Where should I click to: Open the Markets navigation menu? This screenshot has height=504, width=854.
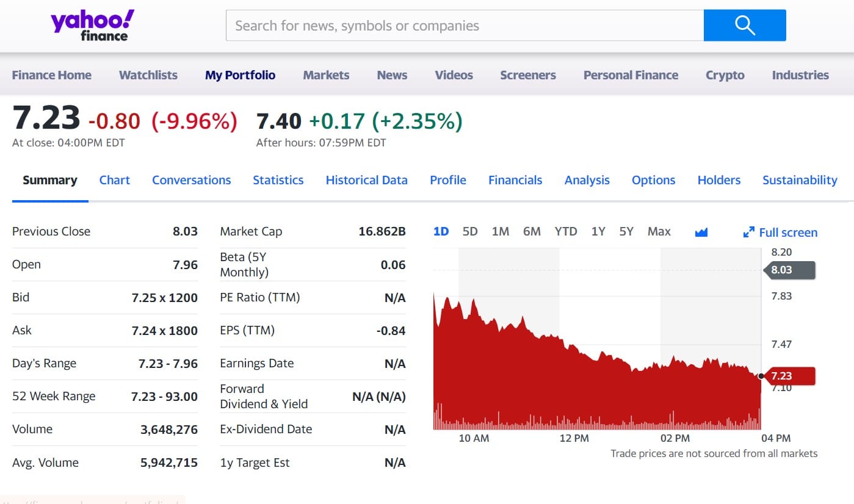[x=326, y=75]
